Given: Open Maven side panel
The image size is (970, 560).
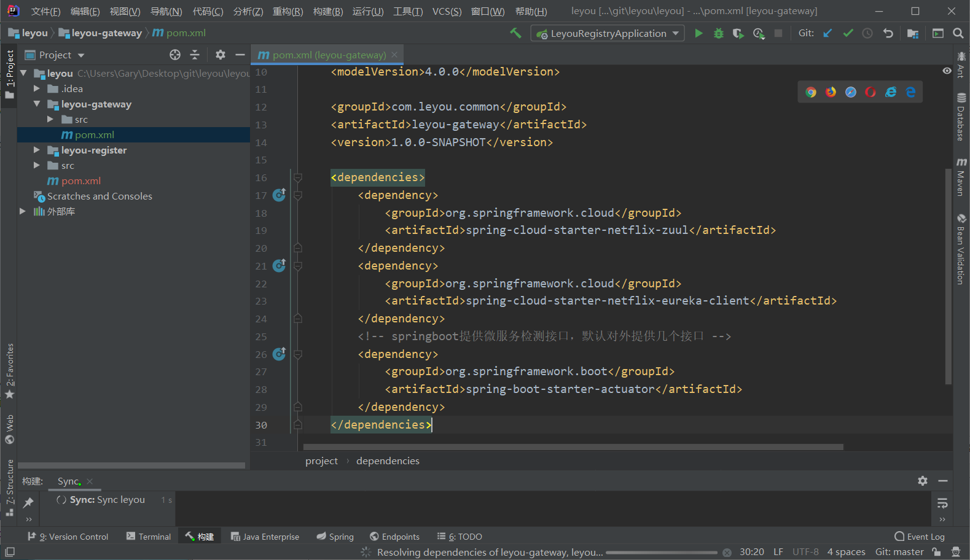Looking at the screenshot, I should pyautogui.click(x=961, y=177).
